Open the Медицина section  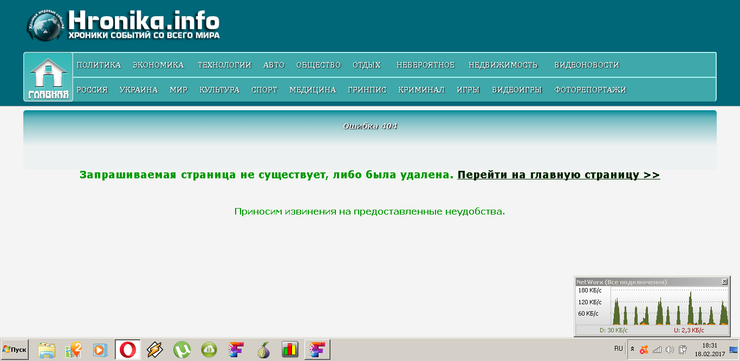tap(313, 90)
